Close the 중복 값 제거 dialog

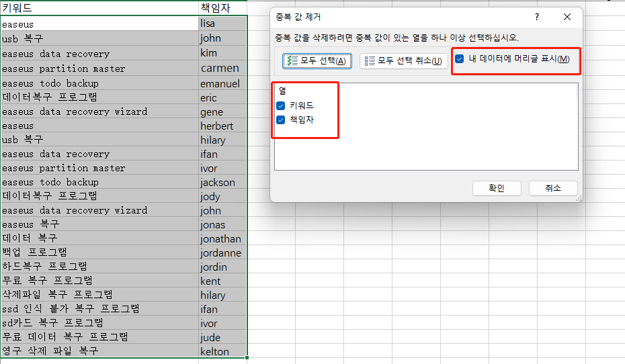click(567, 17)
